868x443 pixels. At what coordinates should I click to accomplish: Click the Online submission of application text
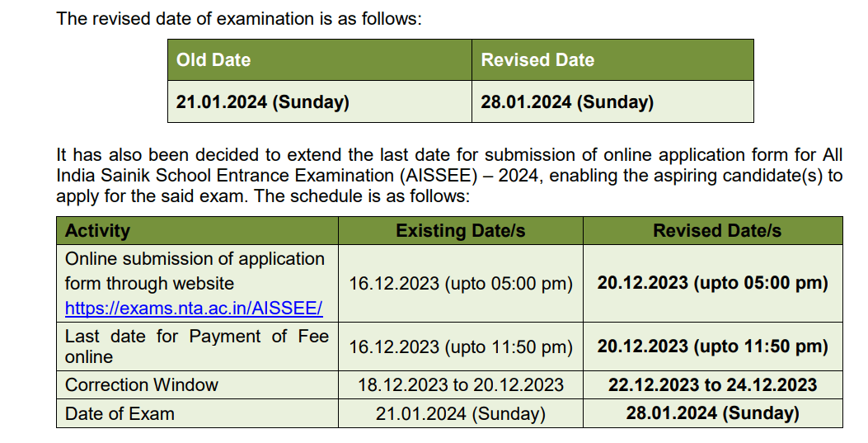click(x=195, y=259)
